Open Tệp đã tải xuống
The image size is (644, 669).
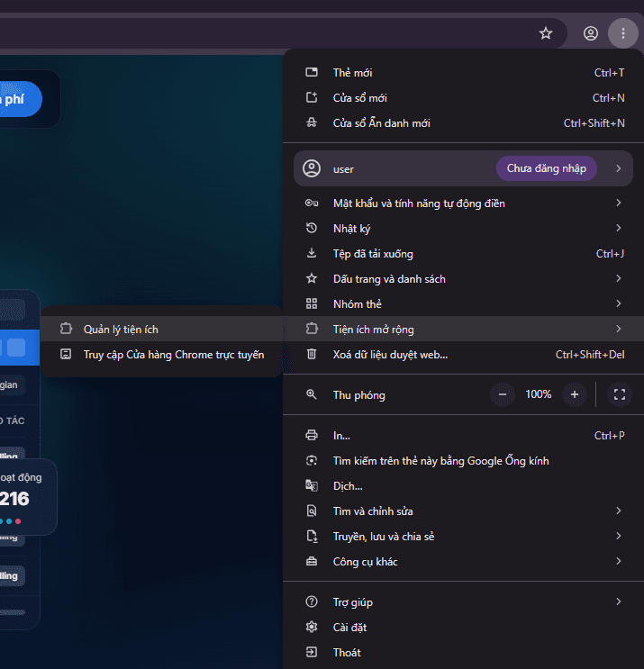point(464,253)
